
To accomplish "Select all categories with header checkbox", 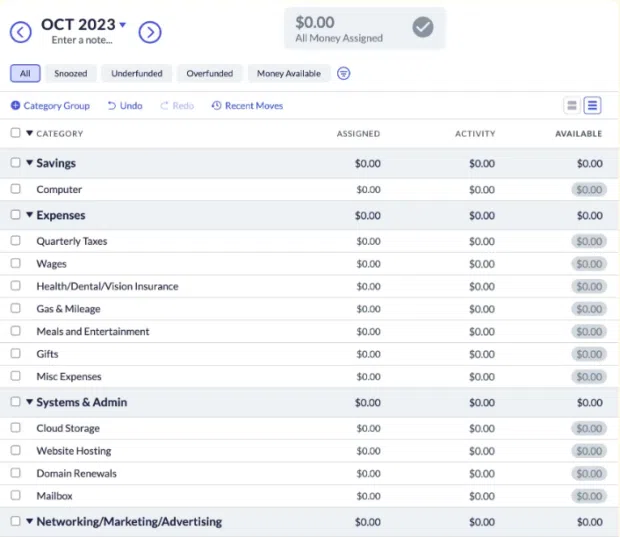I will 15,133.
